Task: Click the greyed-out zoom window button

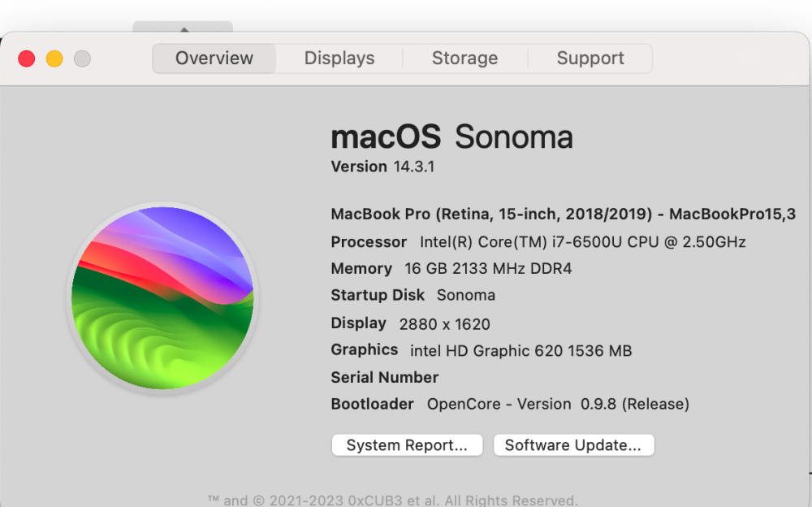Action: (x=82, y=58)
